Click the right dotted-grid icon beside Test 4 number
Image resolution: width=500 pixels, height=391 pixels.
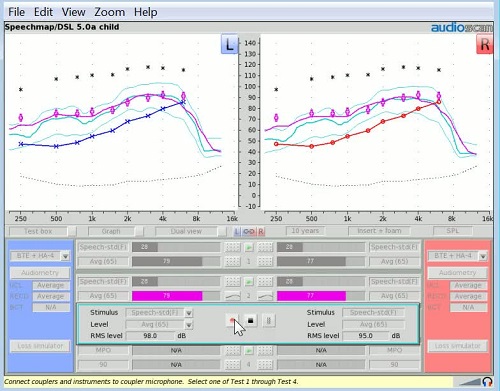click(265, 365)
